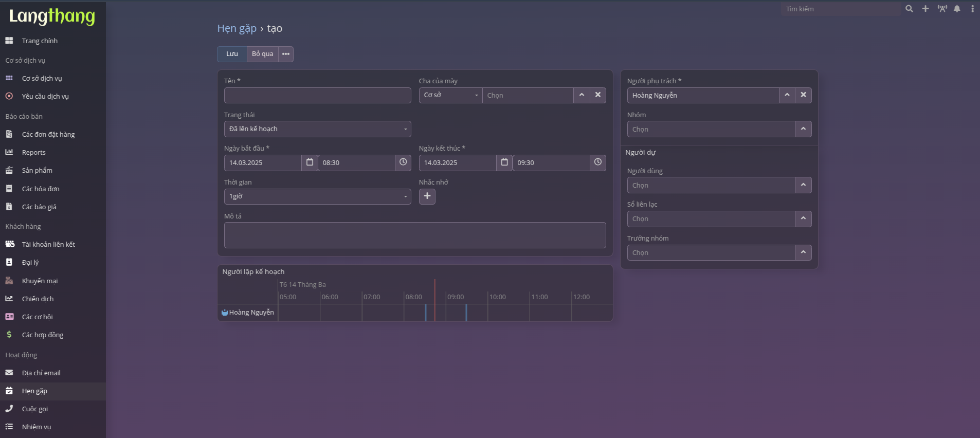This screenshot has height=438, width=980.
Task: Click the Bỏ qua button
Action: coord(262,54)
